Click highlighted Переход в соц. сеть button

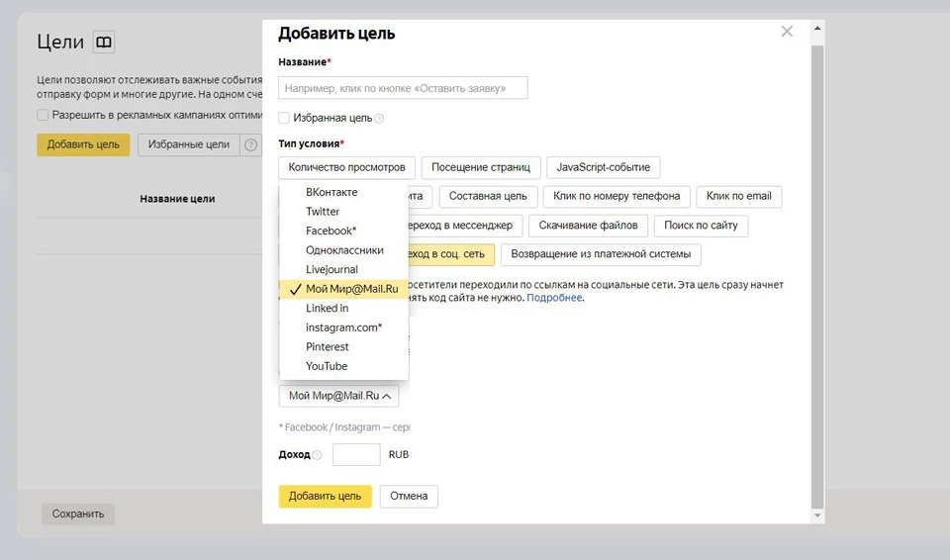451,254
